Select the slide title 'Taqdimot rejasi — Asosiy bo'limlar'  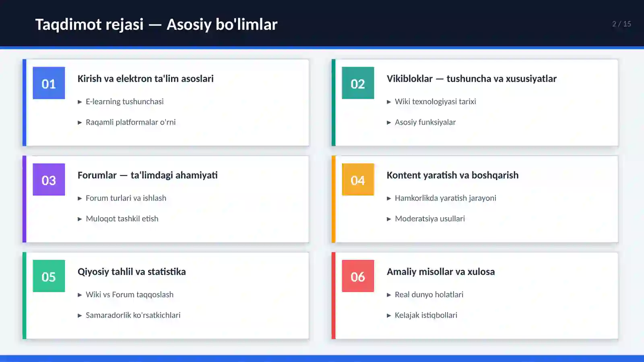point(156,25)
